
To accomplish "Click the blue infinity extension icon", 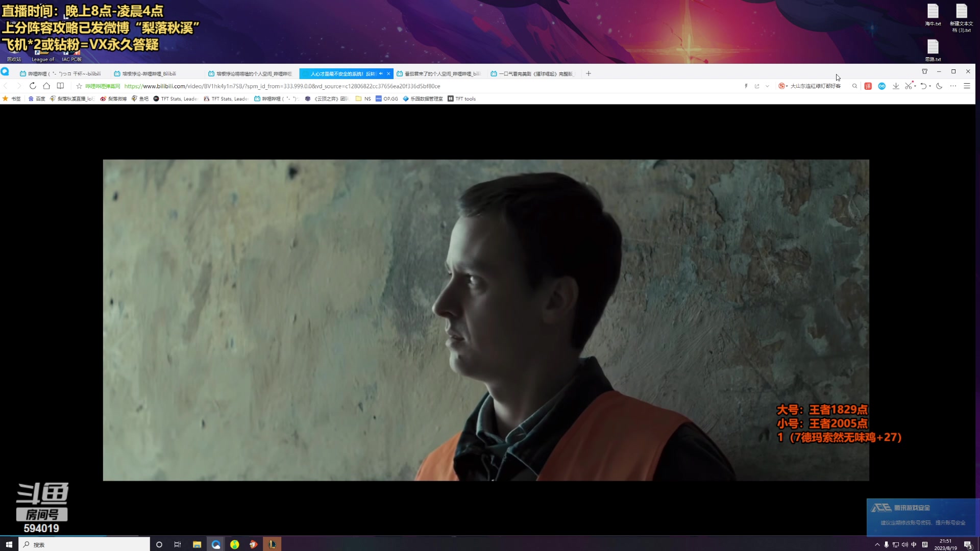I will pos(881,86).
